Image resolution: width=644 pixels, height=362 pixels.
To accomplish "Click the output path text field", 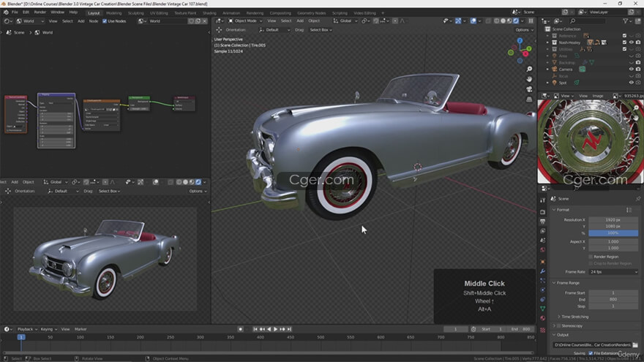I will tap(592, 344).
